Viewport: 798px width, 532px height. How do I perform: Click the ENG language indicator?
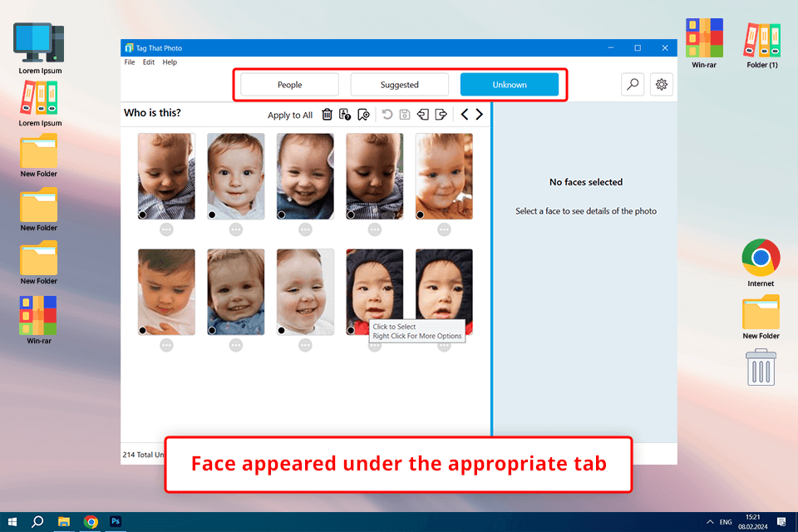pos(726,522)
